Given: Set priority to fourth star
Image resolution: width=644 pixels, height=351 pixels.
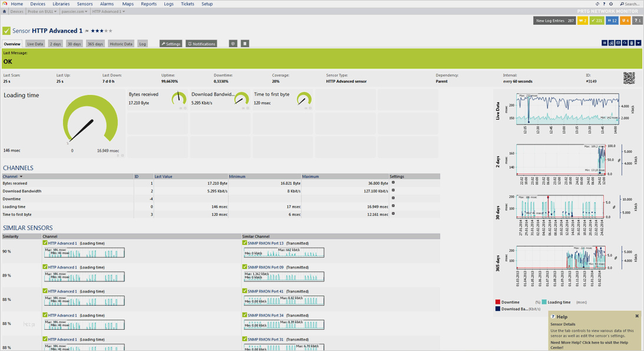Looking at the screenshot, I should coord(106,31).
